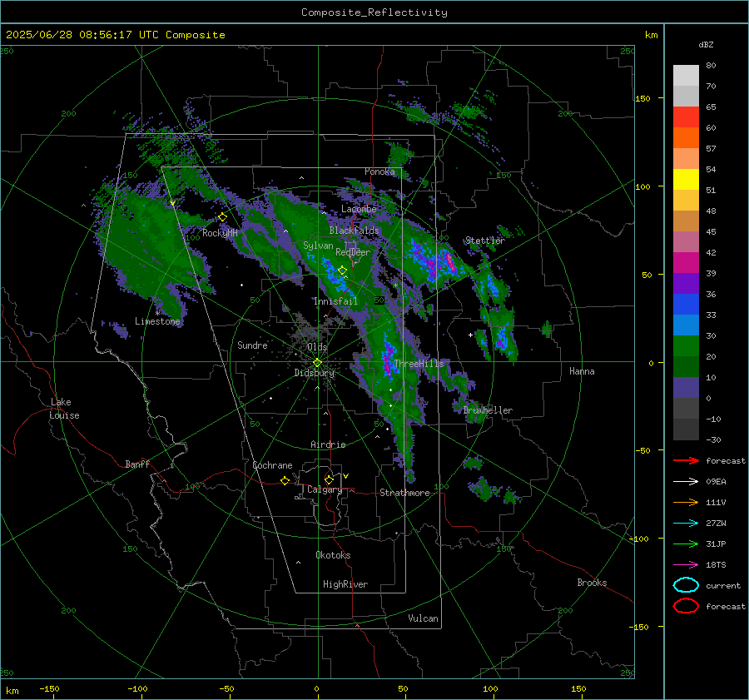
Task: Click the 150 tick on right axis
Action: tap(642, 98)
